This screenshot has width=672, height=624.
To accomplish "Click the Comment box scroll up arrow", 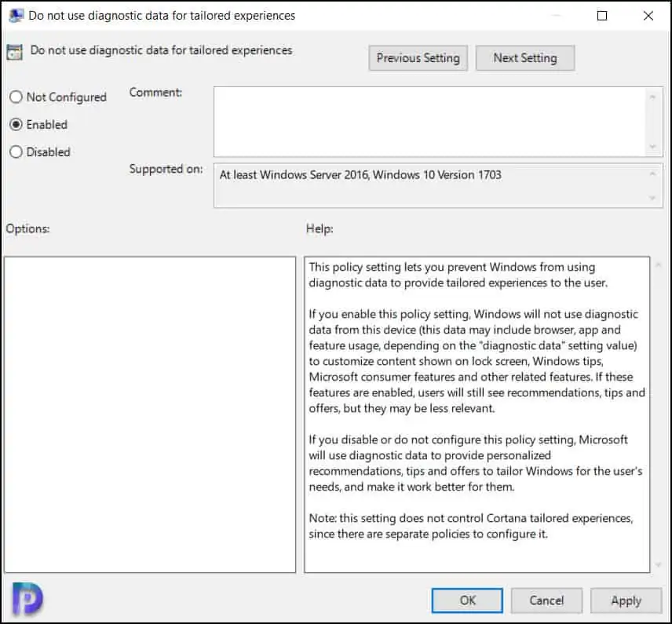I will click(x=652, y=97).
